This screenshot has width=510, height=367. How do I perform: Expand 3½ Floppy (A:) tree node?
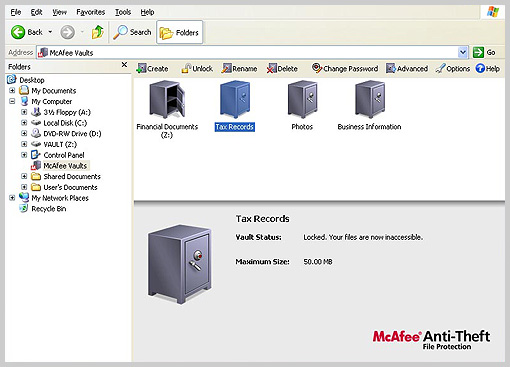[24, 112]
